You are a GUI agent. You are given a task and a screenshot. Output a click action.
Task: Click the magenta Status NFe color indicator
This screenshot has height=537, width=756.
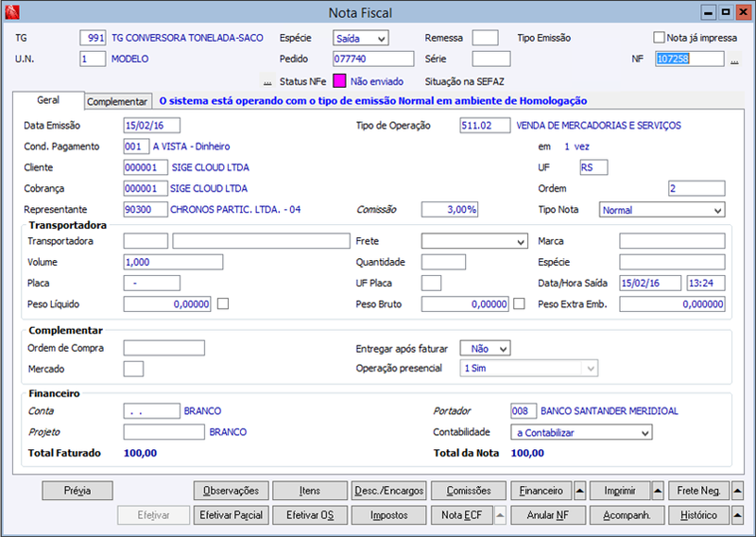click(339, 81)
